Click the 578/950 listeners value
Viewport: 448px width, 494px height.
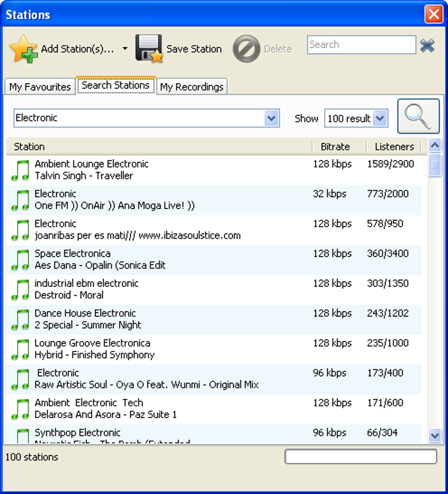click(x=385, y=224)
